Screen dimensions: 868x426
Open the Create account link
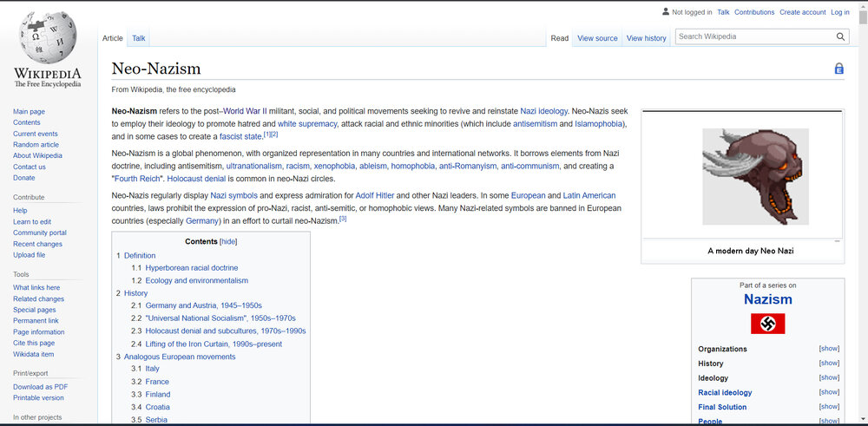tap(802, 12)
